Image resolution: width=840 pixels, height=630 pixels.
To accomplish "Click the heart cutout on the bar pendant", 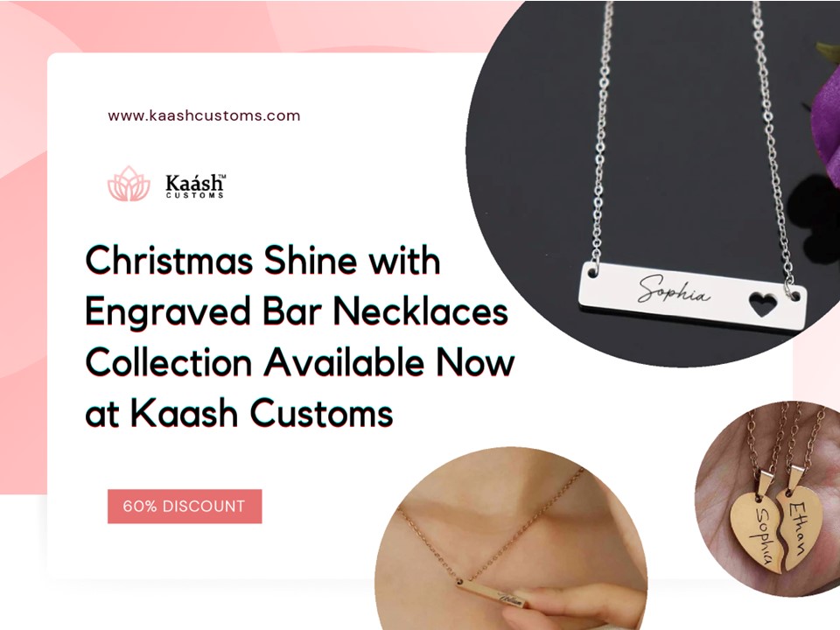I will (762, 304).
